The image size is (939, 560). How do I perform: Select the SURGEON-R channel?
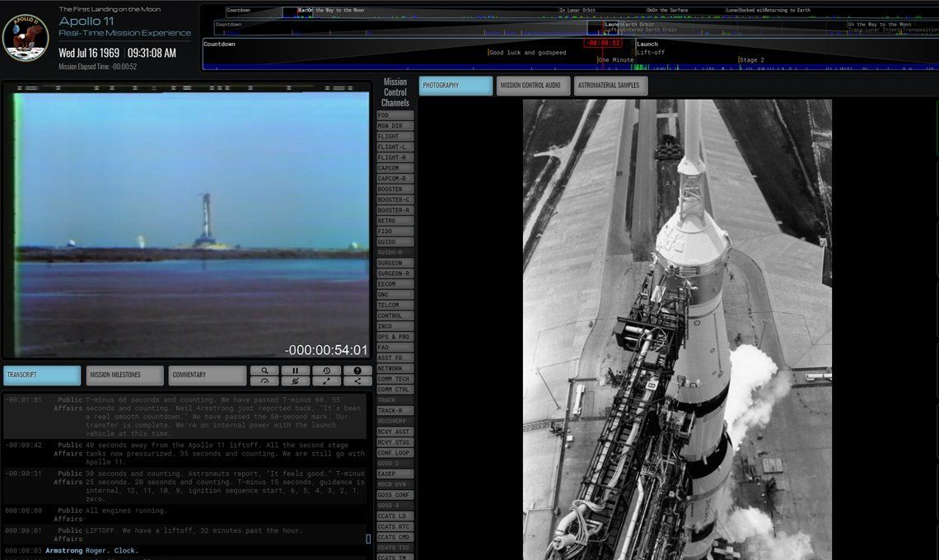[x=395, y=273]
